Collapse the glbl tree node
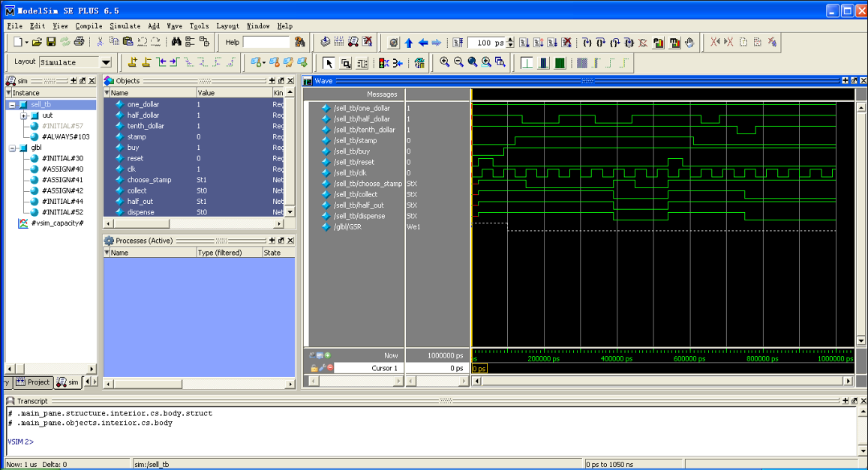Screen dimensions: 868x470 pyautogui.click(x=12, y=148)
